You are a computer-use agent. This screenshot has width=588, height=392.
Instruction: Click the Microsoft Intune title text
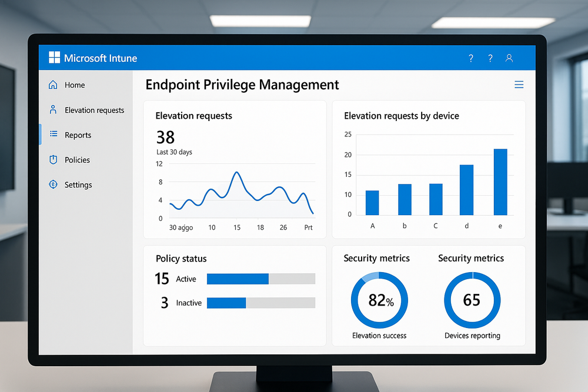tap(101, 58)
